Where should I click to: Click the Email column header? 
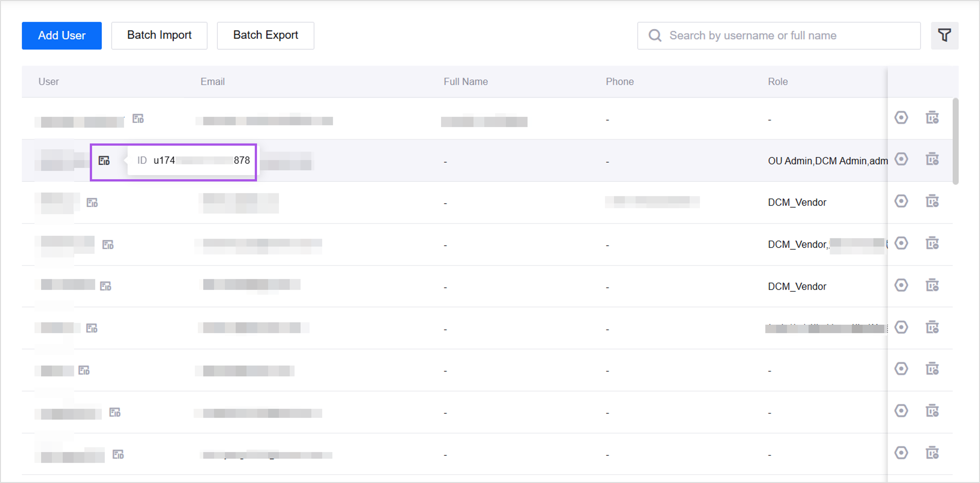[x=212, y=81]
